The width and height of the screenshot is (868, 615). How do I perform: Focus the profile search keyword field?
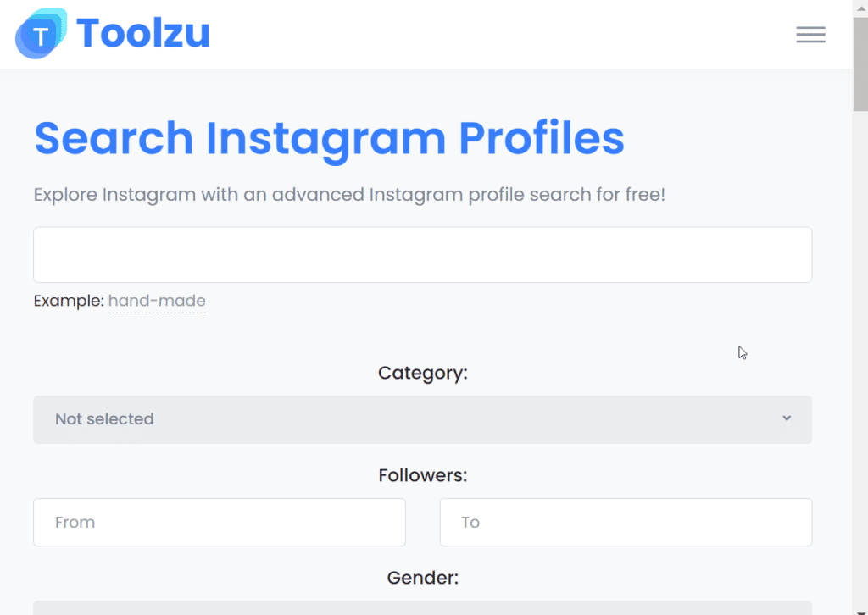coord(422,255)
